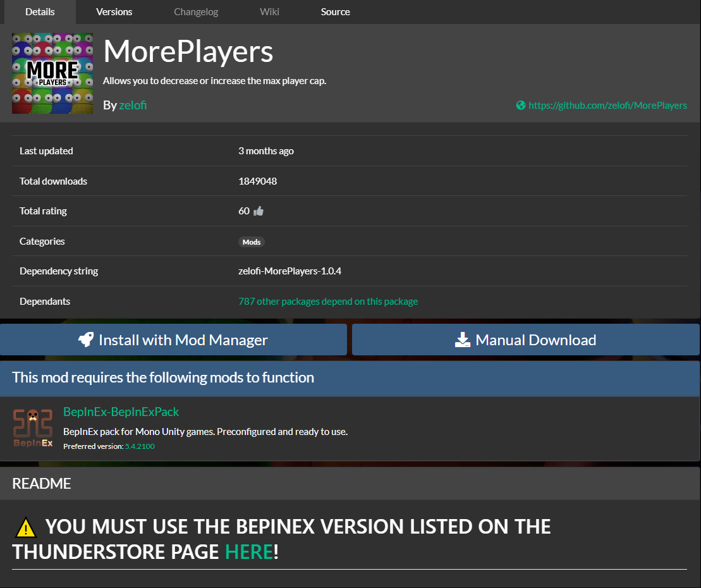Viewport: 701px width, 588px height.
Task: Select the Mods category tag
Action: pyautogui.click(x=251, y=242)
